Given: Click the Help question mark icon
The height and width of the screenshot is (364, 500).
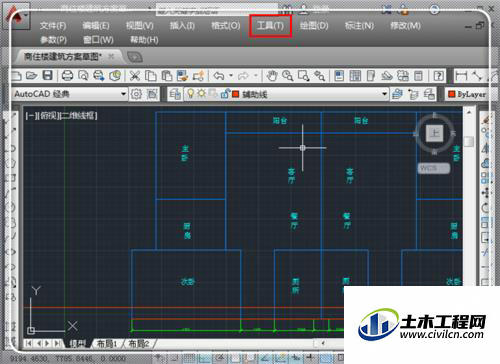Looking at the screenshot, I should pos(438,76).
